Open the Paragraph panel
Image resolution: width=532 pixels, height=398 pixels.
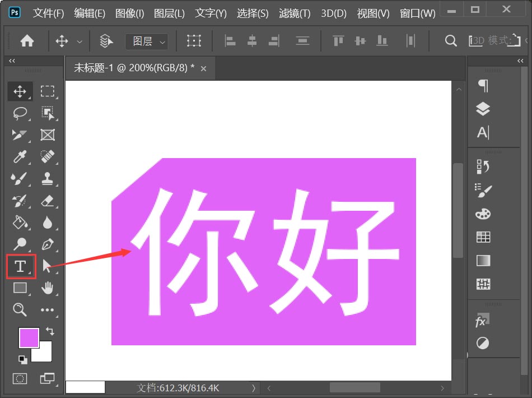(482, 85)
